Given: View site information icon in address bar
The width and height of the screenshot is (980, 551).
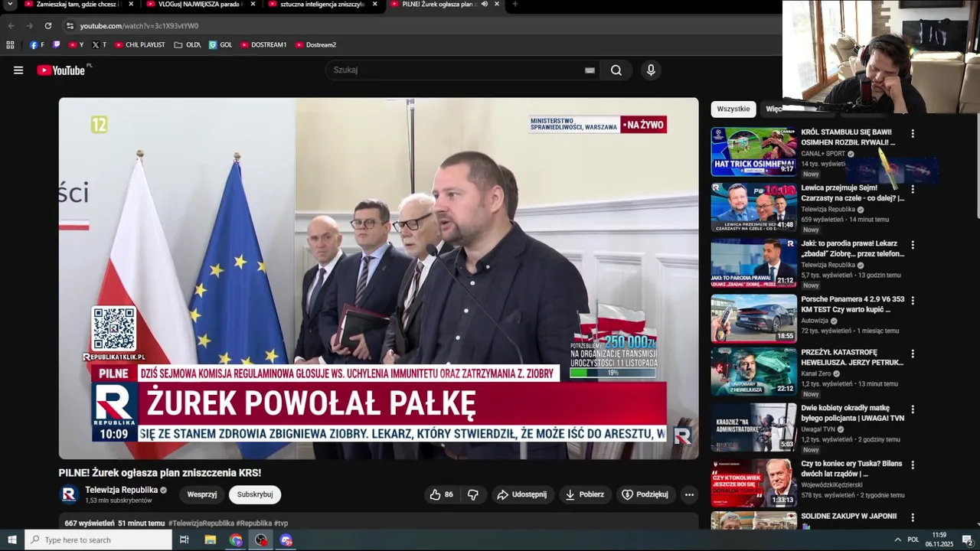Looking at the screenshot, I should 70,26.
